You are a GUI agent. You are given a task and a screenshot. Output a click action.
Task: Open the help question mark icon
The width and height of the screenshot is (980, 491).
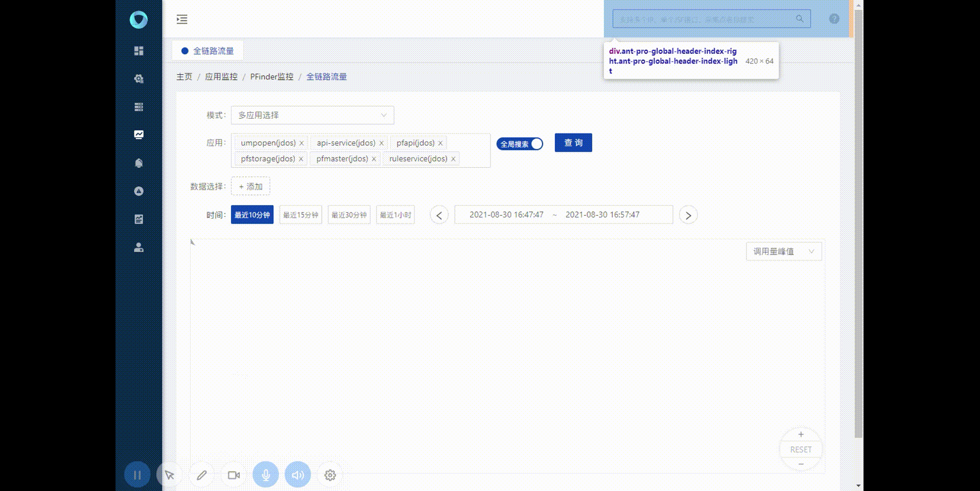point(834,19)
